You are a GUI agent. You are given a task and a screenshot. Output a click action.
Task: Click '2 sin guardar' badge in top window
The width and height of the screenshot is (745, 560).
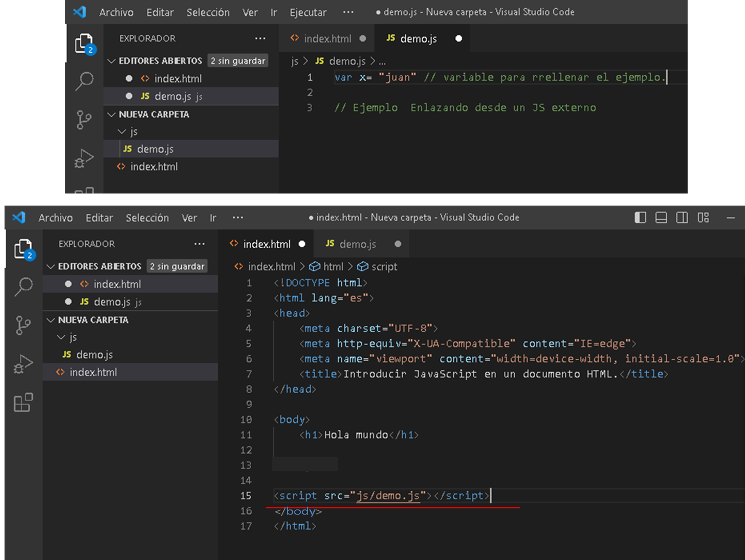(238, 61)
